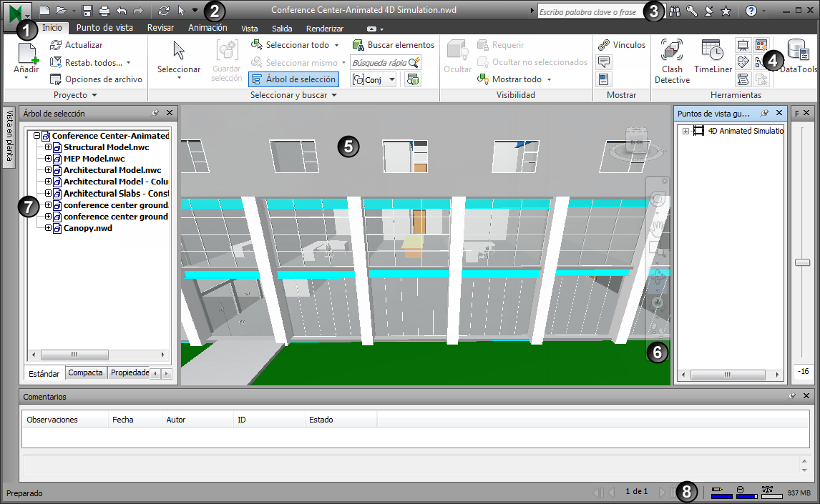Viewport: 820px width, 504px height.
Task: Click the comments speech bubble icon in Mostrar
Action: pyautogui.click(x=603, y=62)
